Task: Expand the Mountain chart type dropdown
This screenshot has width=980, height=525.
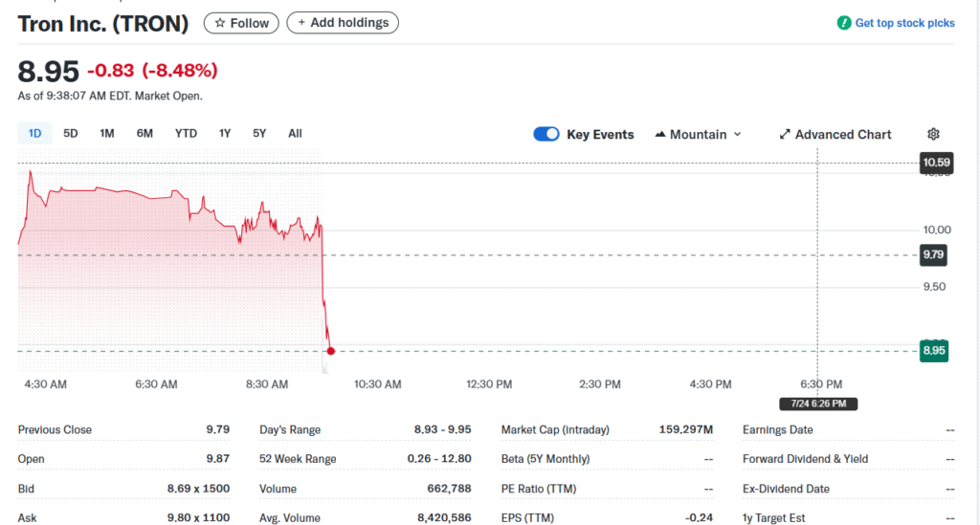Action: click(737, 135)
